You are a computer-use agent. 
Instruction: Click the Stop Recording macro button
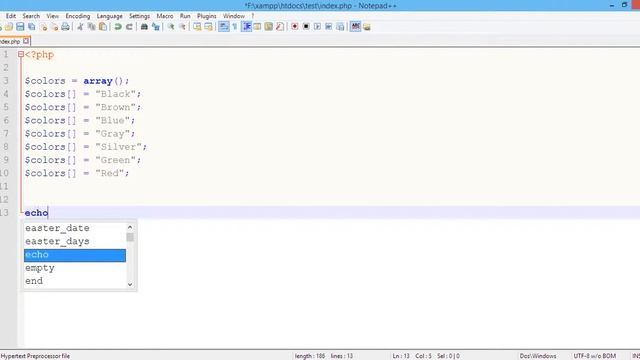click(x=306, y=27)
